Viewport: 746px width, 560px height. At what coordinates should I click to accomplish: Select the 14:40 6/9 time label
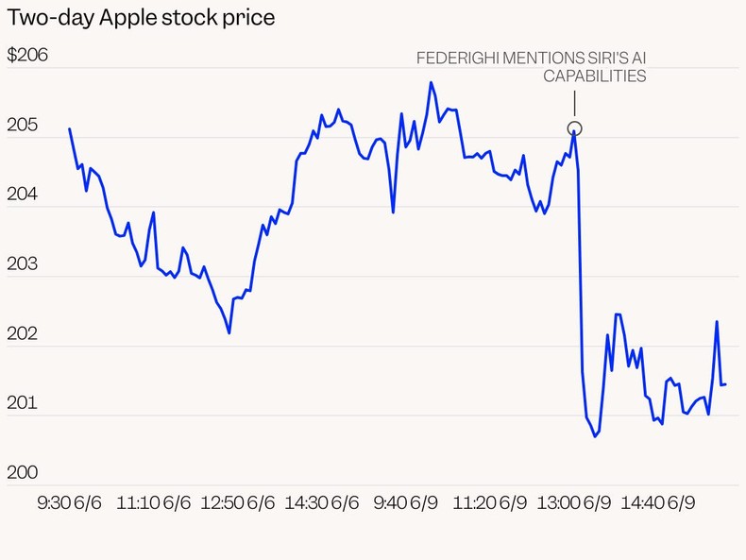(659, 504)
